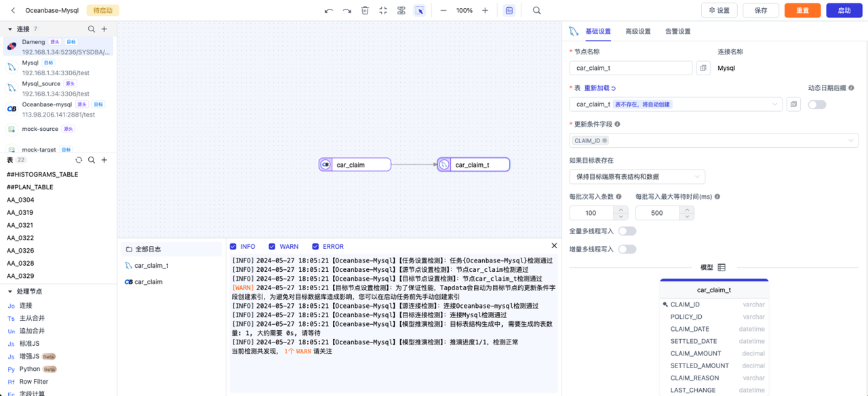Decrease max wait time stepper
This screenshot has width=868, height=396.
tap(687, 216)
